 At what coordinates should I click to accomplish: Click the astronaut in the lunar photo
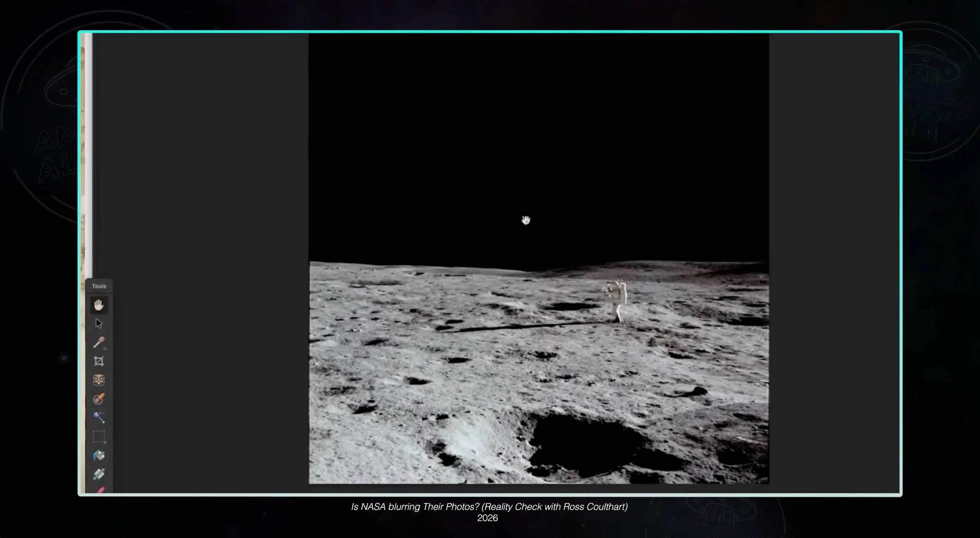(616, 301)
